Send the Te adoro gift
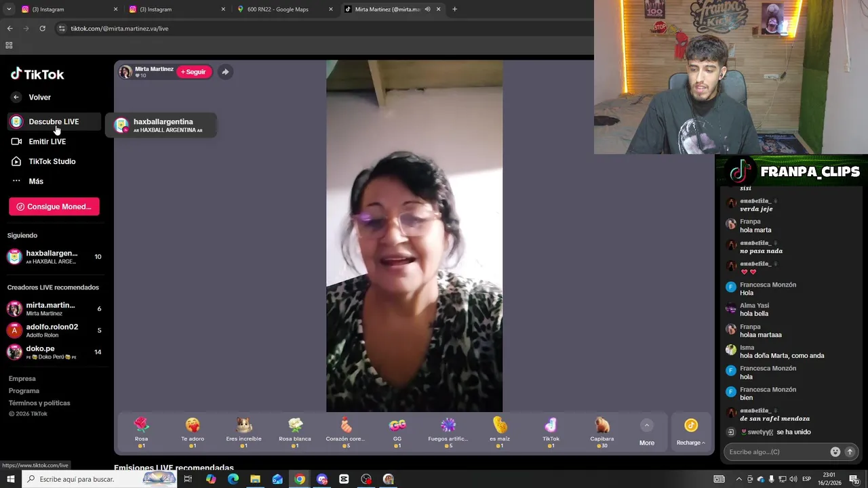This screenshot has width=868, height=488. click(193, 432)
